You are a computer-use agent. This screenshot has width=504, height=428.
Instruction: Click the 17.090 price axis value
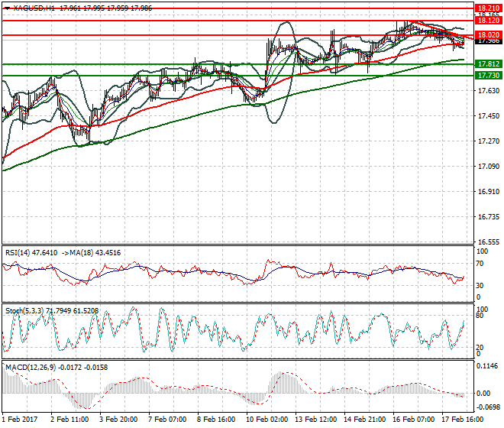(x=489, y=167)
